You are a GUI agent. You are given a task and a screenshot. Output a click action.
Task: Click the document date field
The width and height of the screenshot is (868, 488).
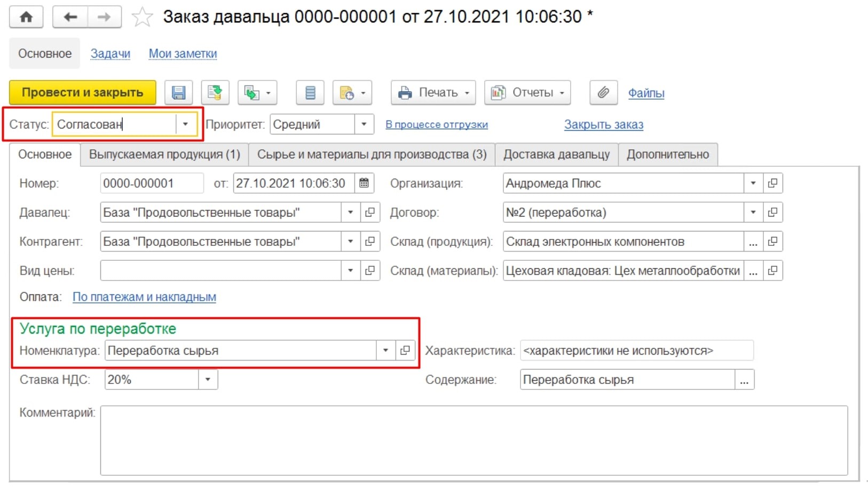click(x=294, y=183)
